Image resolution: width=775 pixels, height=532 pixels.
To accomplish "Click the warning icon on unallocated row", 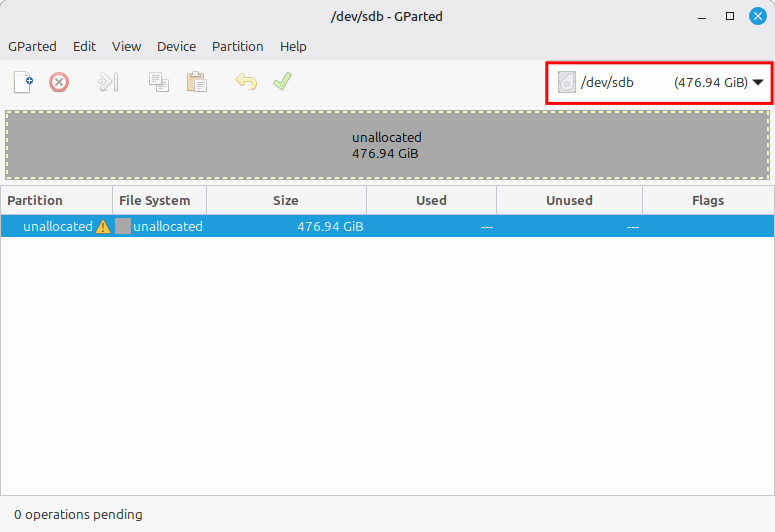I will [103, 227].
